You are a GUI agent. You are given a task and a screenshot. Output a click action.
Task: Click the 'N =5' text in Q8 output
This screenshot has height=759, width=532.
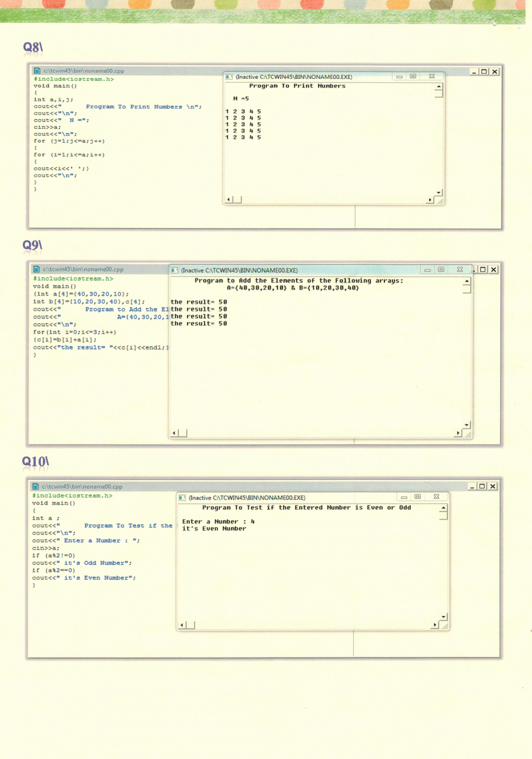[241, 99]
